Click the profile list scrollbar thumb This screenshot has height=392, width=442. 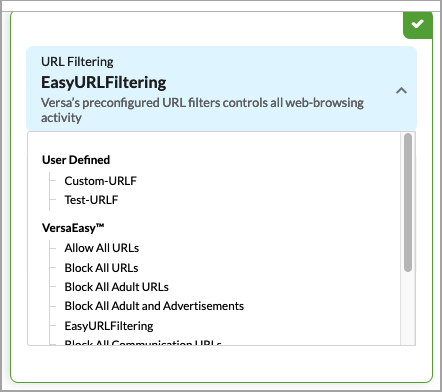408,203
